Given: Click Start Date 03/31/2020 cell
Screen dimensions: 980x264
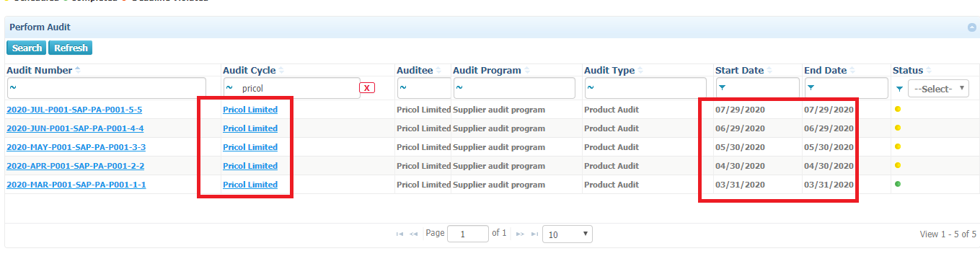Looking at the screenshot, I should (740, 185).
